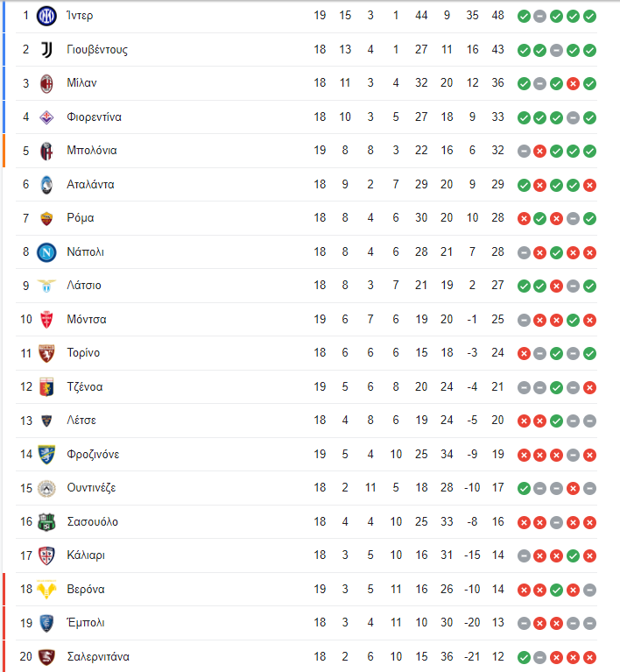620x672 pixels.
Task: Click the Lazio eagle crest icon
Action: pos(46,286)
